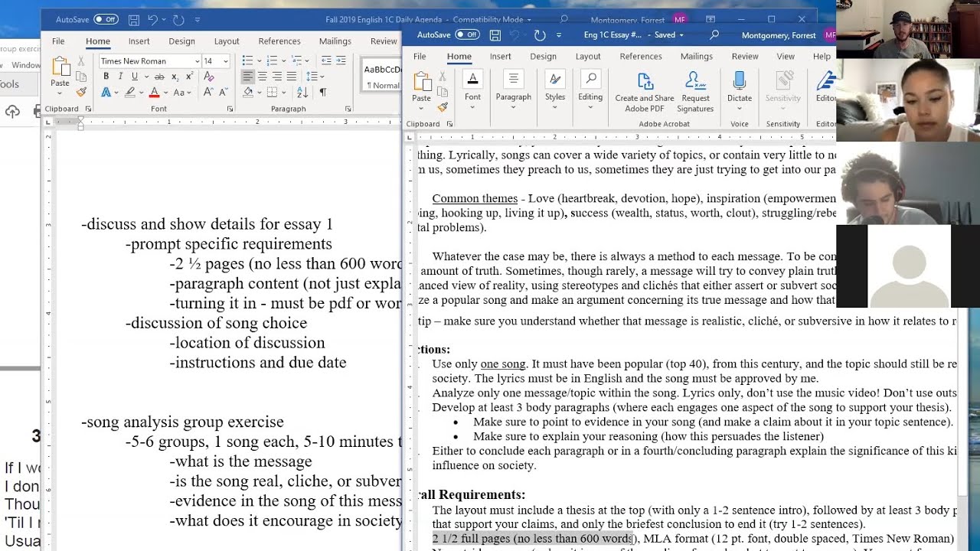Screen dimensions: 980x551
Task: Clear all formatting in Daily Agenda window
Action: coord(208,77)
